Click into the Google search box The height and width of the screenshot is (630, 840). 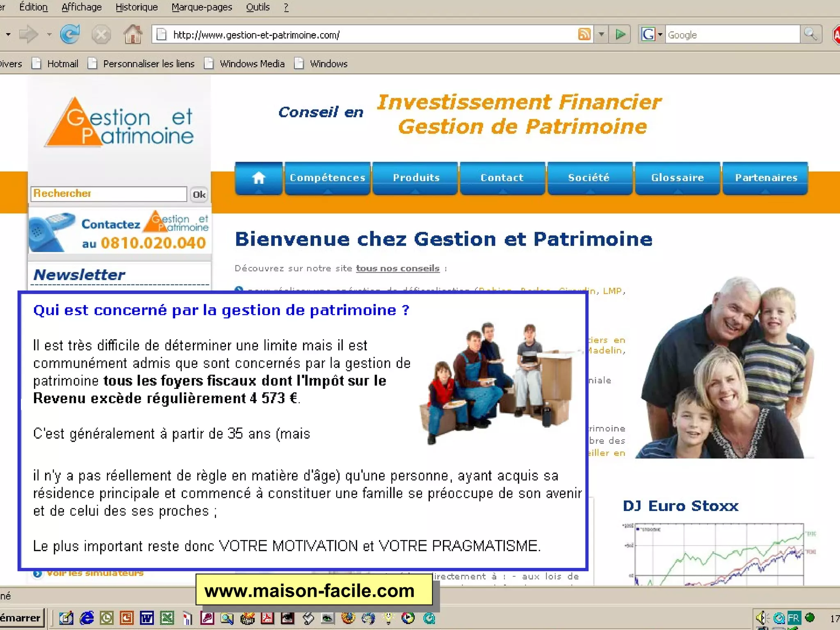pos(732,34)
